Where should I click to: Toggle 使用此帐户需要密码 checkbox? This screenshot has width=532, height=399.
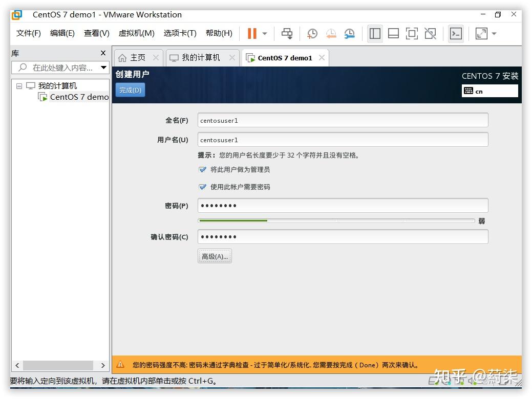[x=203, y=187]
